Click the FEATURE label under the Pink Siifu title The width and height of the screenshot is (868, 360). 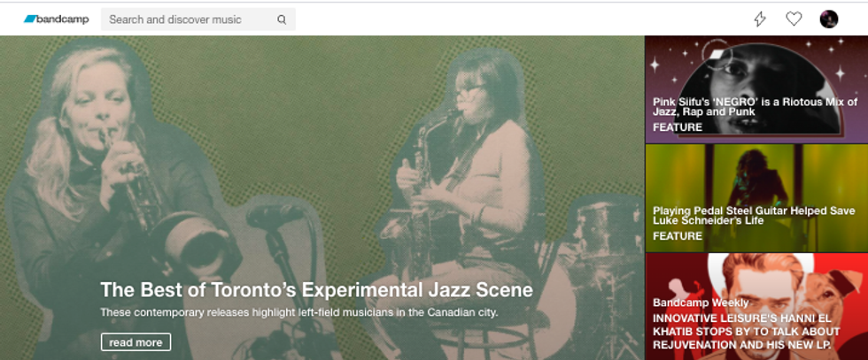click(678, 127)
